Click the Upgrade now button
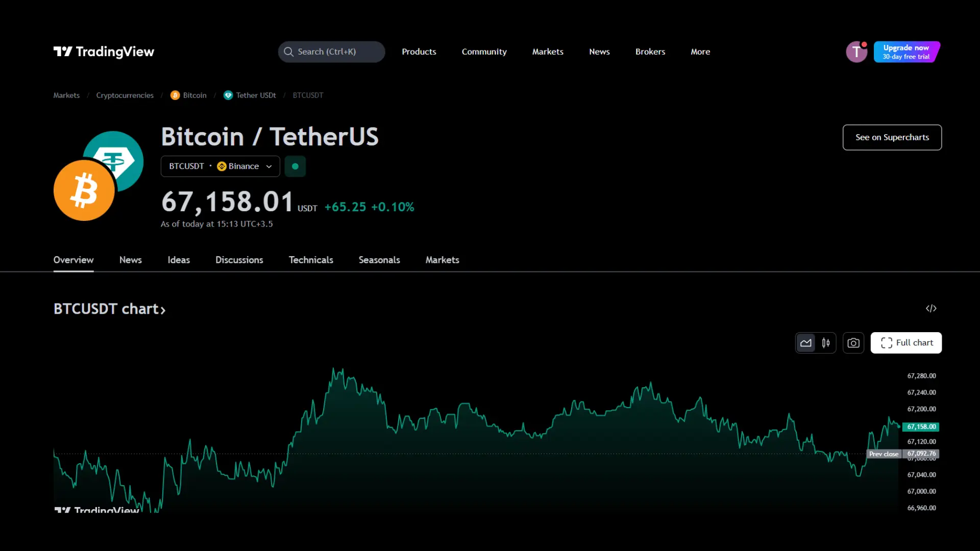Image resolution: width=980 pixels, height=551 pixels. pos(907,52)
